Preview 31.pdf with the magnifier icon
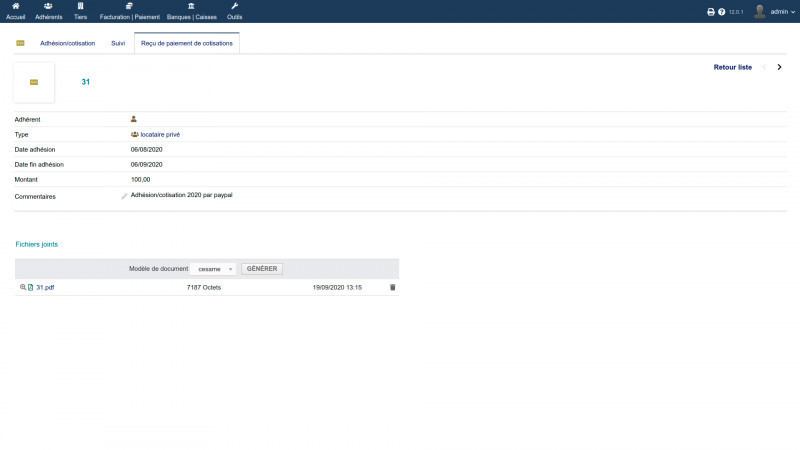800x450 pixels. pos(23,287)
